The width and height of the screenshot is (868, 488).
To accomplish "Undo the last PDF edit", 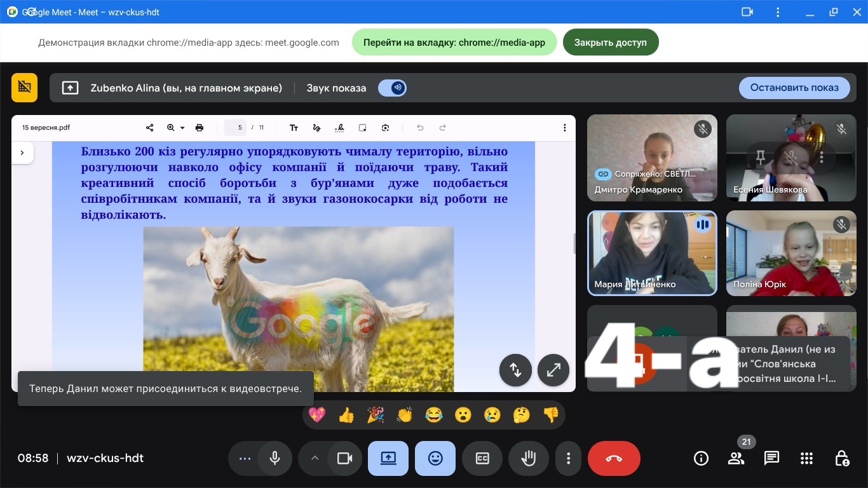I will pos(420,128).
